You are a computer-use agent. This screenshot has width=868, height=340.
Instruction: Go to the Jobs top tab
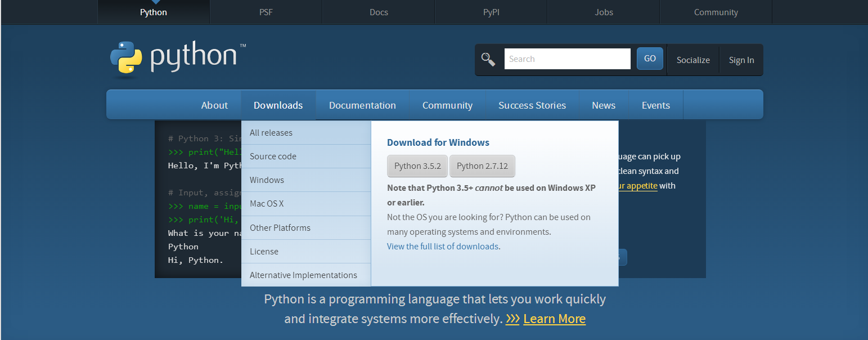coord(604,12)
